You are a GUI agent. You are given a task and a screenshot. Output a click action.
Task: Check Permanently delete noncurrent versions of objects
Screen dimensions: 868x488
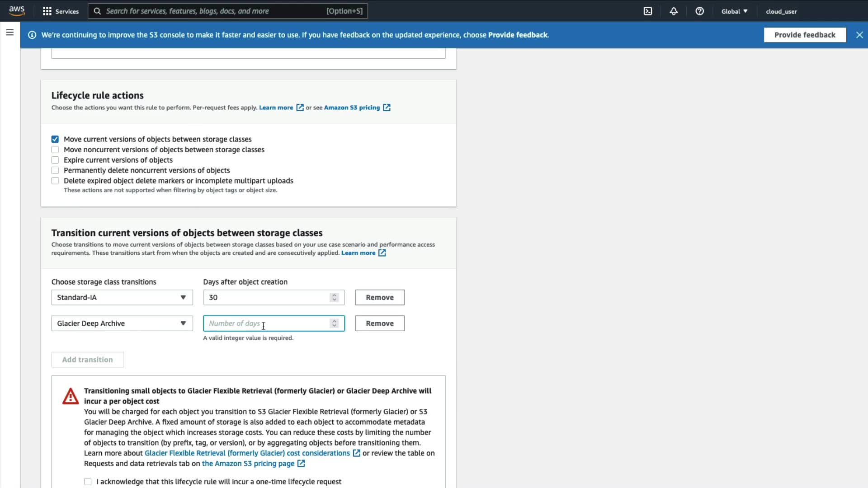click(x=55, y=170)
